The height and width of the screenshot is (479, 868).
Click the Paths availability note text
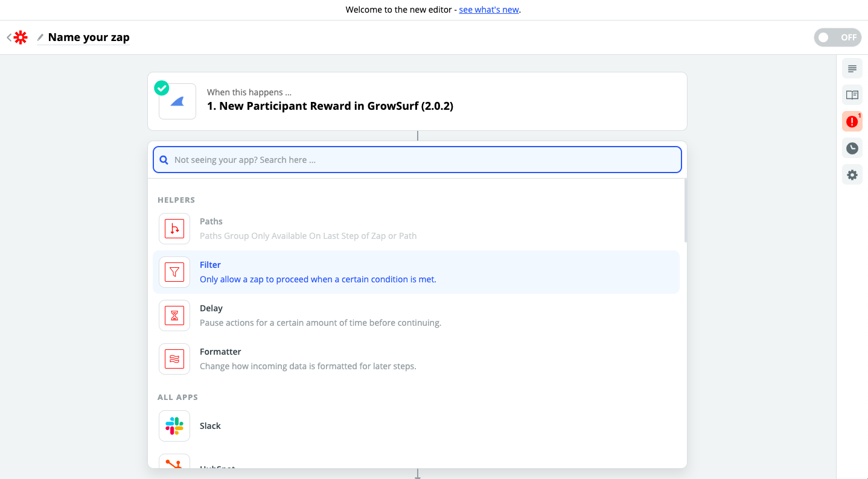(308, 236)
